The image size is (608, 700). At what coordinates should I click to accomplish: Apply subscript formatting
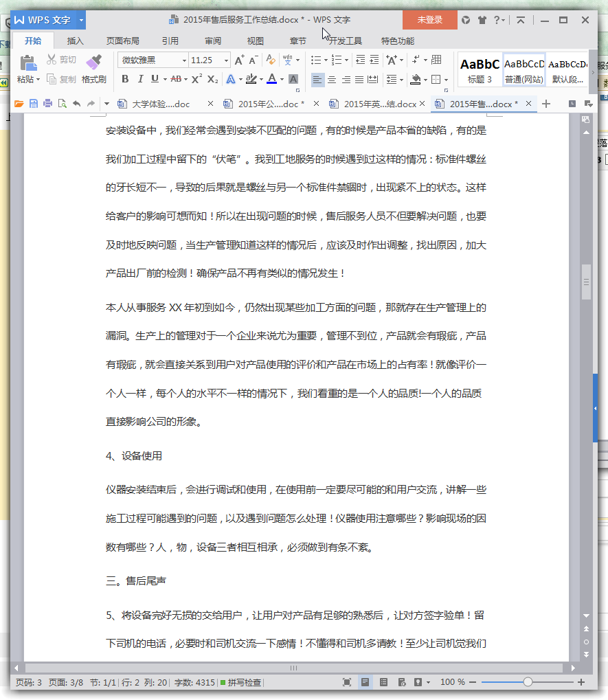[212, 79]
